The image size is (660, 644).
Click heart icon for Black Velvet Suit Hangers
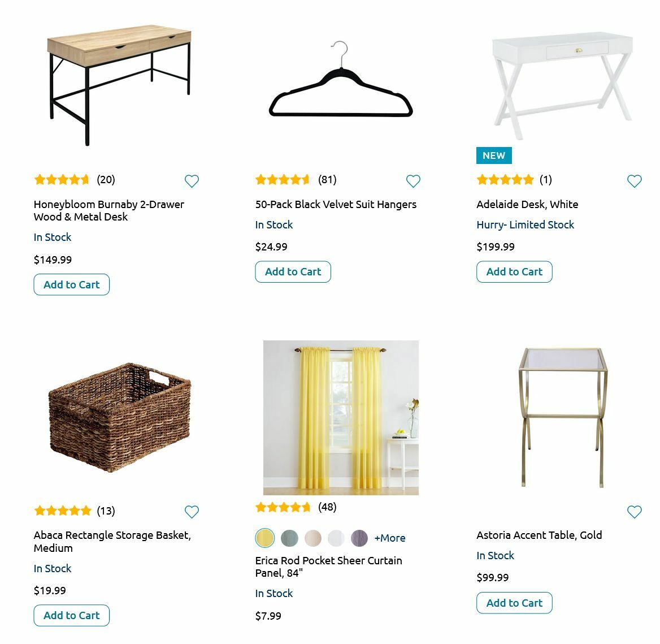coord(413,181)
